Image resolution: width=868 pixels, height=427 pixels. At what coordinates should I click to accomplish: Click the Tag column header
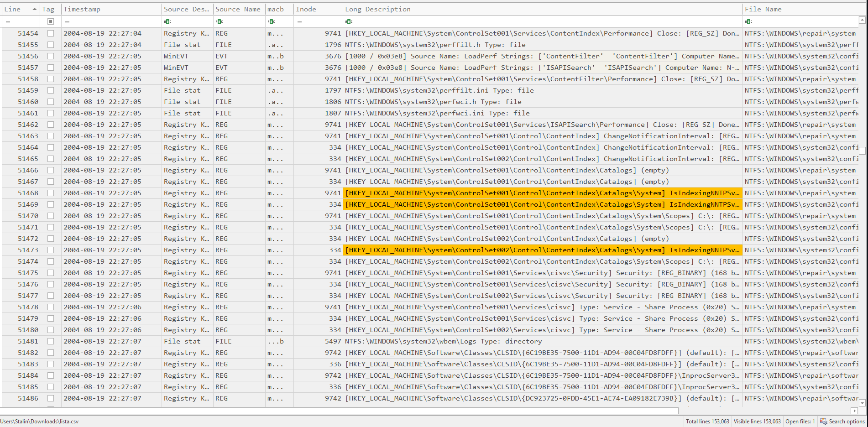pyautogui.click(x=51, y=9)
